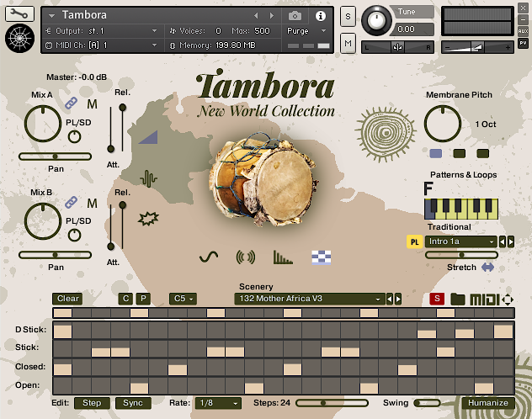
Task: Toggle Mix B mute M
Action: 92,204
